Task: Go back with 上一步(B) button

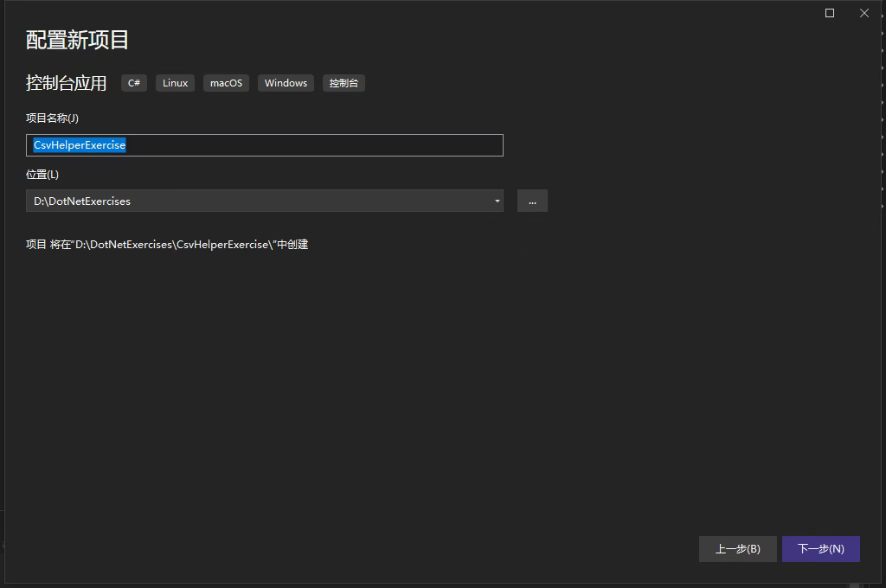Action: [x=738, y=549]
